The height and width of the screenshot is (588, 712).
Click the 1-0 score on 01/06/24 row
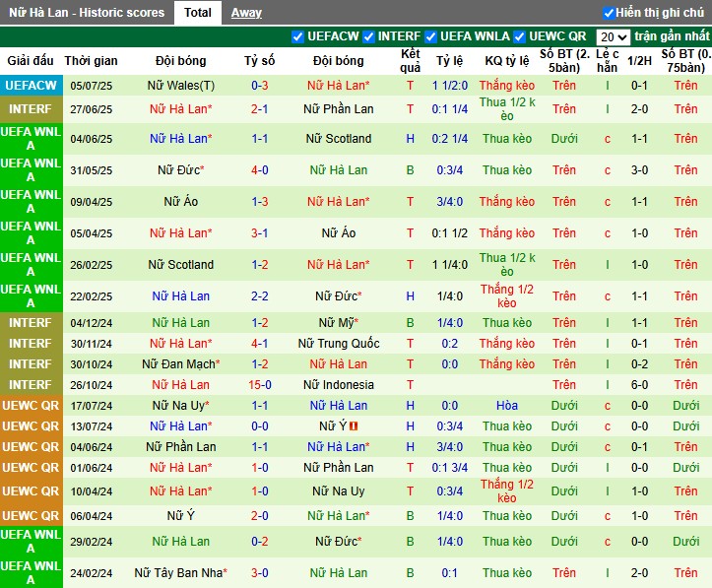[260, 468]
